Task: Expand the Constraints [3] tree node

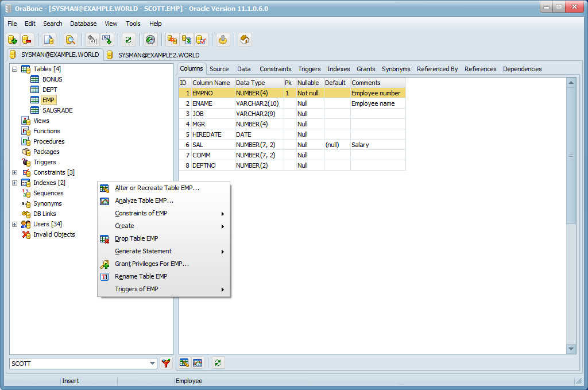Action: point(14,172)
